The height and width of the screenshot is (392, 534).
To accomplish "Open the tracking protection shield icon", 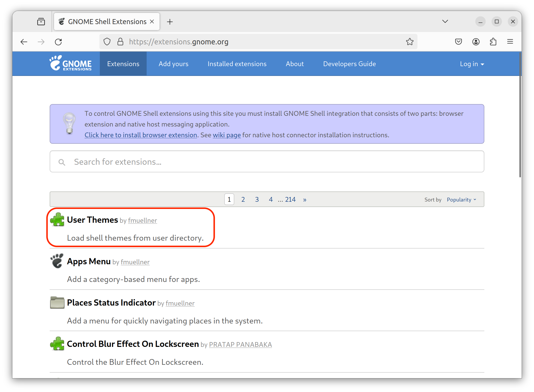I will point(107,42).
